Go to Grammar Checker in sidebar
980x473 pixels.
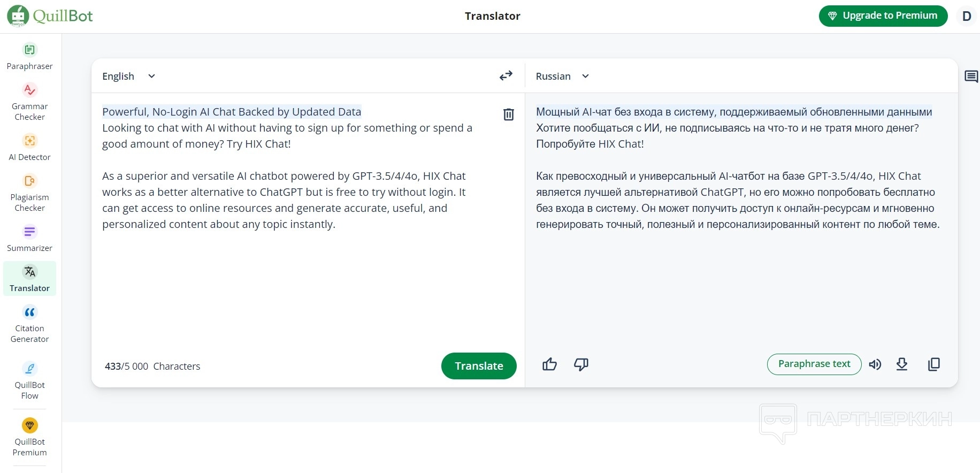pos(30,102)
